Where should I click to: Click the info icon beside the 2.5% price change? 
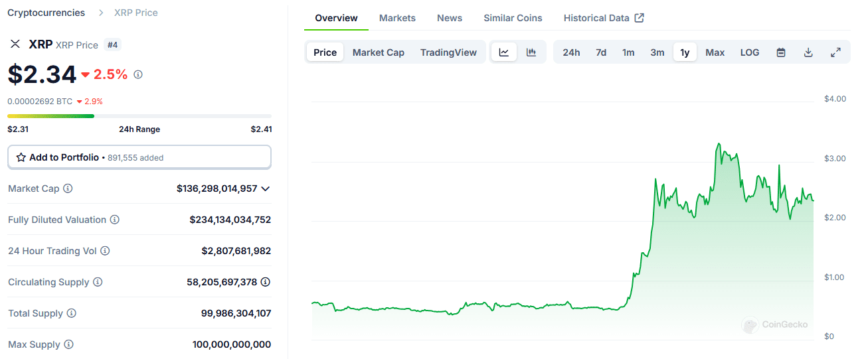pyautogui.click(x=138, y=74)
